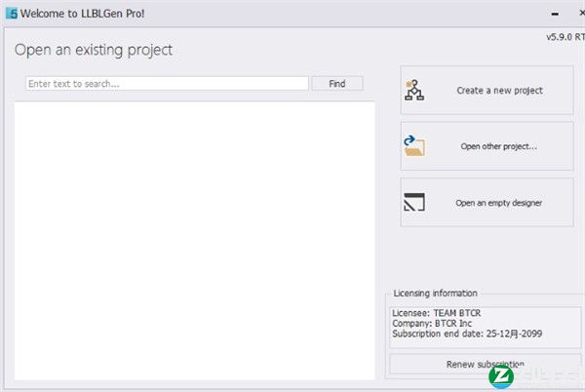Screen dimensions: 585x392
Task: Click the 'Licensee: TEAM BTCR' text
Action: (x=436, y=313)
